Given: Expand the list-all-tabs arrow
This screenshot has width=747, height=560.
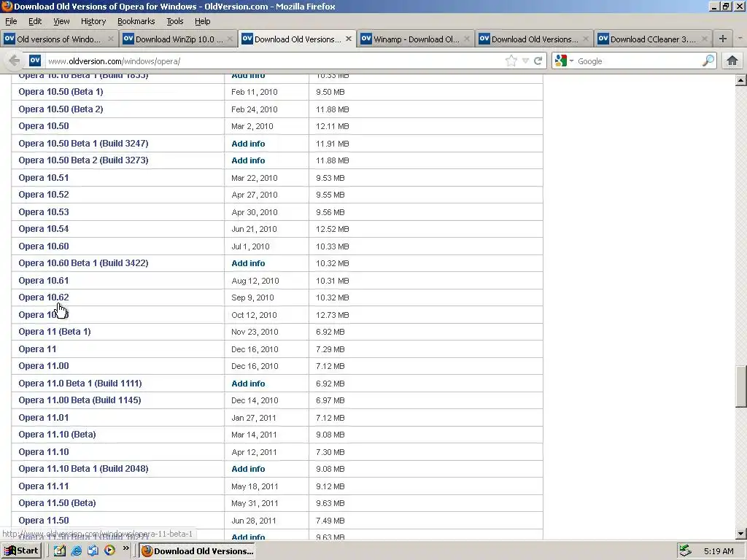Looking at the screenshot, I should [x=740, y=39].
